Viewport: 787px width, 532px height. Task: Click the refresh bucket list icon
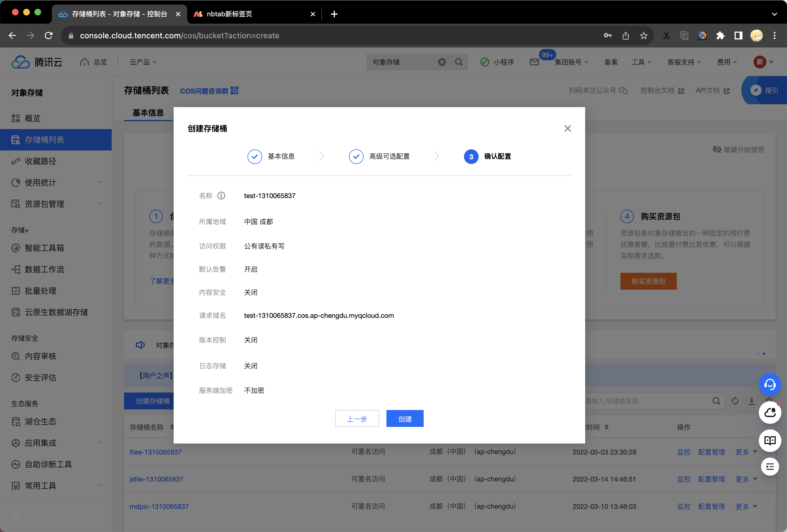735,401
